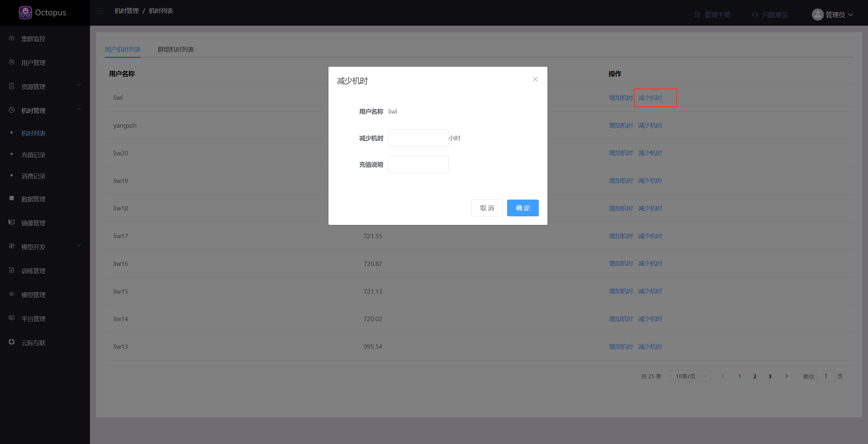Click the 管理员 avatar icon

[x=817, y=15]
